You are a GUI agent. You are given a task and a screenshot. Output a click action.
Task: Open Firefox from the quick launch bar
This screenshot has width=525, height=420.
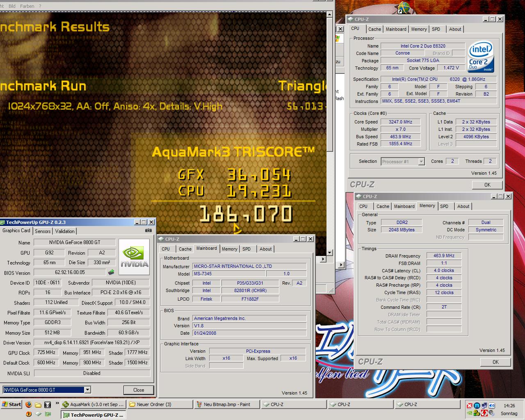coord(28,404)
